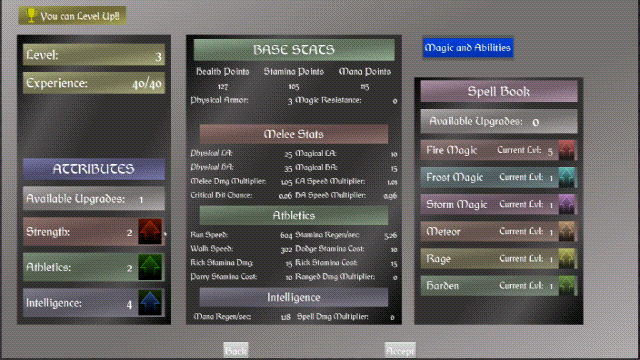The image size is (640, 360).
Task: Upgrade Frost Magic with the cyan arrow
Action: tap(567, 177)
